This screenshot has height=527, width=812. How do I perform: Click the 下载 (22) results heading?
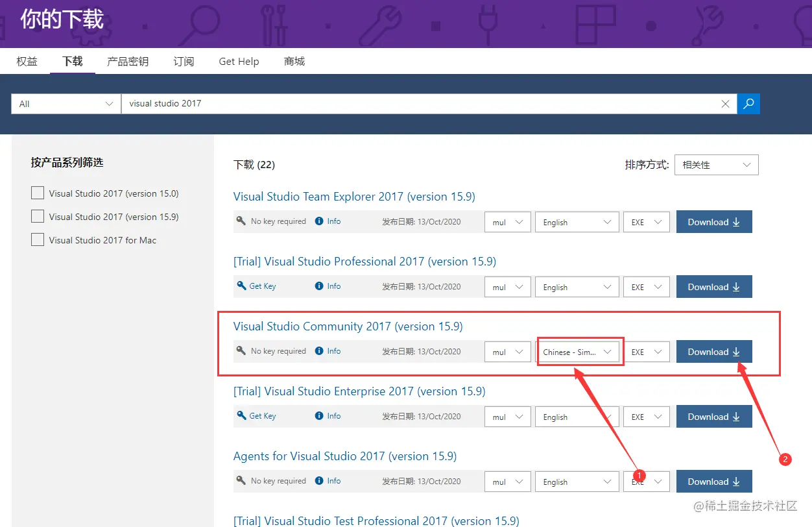click(254, 165)
